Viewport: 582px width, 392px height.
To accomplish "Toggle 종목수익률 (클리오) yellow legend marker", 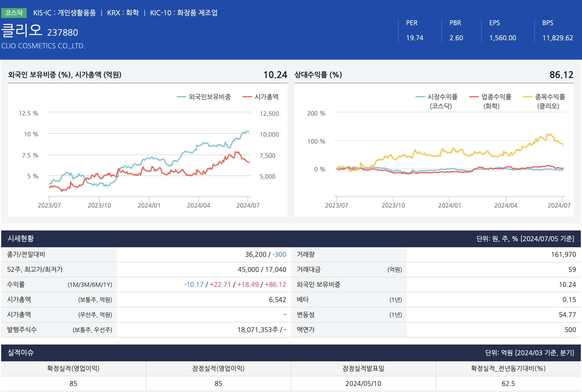I will coord(528,97).
